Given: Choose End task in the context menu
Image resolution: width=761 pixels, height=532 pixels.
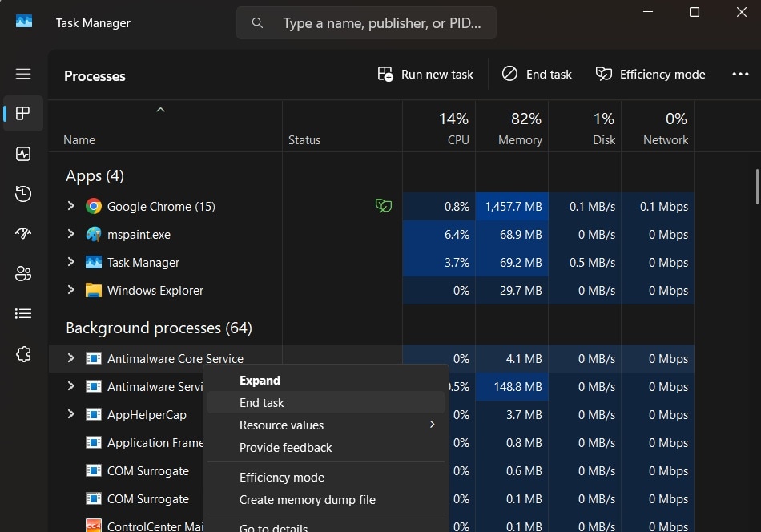Looking at the screenshot, I should click(326, 402).
